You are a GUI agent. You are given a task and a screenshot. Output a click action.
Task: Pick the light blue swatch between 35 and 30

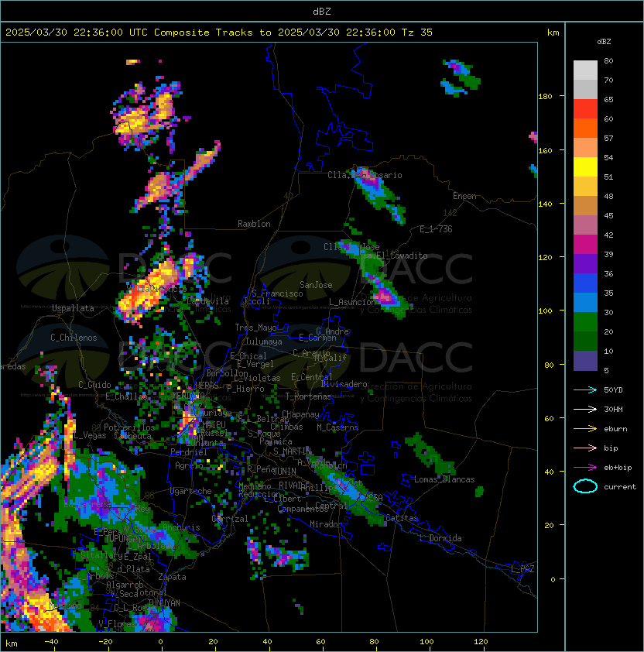pos(585,303)
